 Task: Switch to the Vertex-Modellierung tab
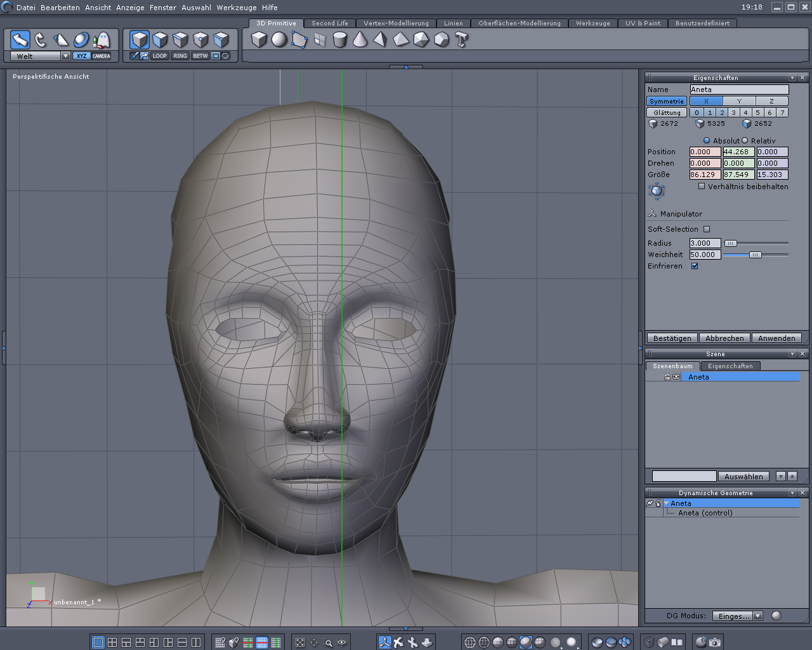[396, 23]
